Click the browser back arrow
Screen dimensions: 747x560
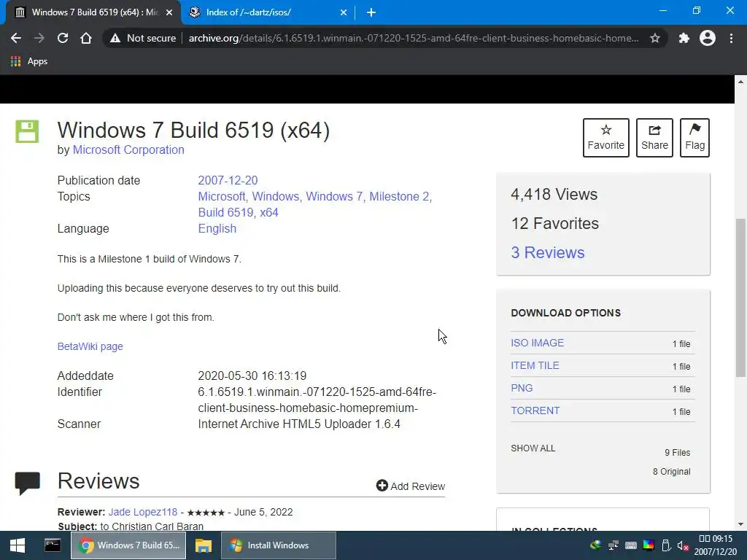coord(16,38)
